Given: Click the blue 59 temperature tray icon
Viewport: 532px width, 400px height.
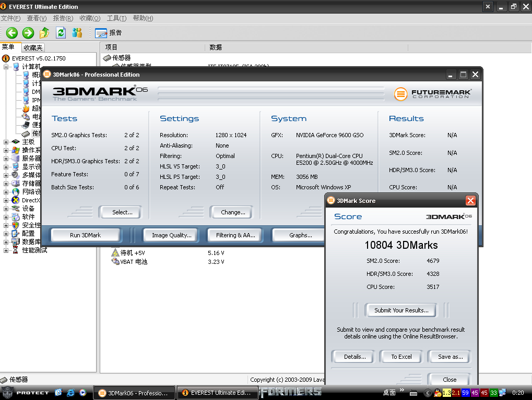Looking at the screenshot, I should click(465, 393).
